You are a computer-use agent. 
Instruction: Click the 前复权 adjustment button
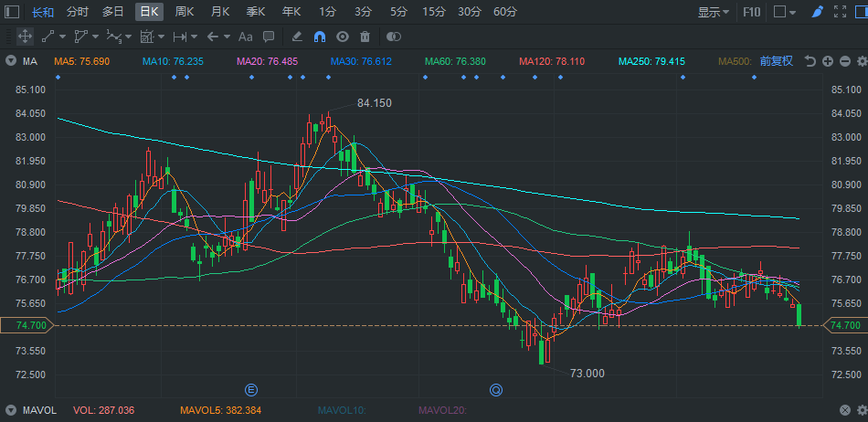pyautogui.click(x=776, y=61)
